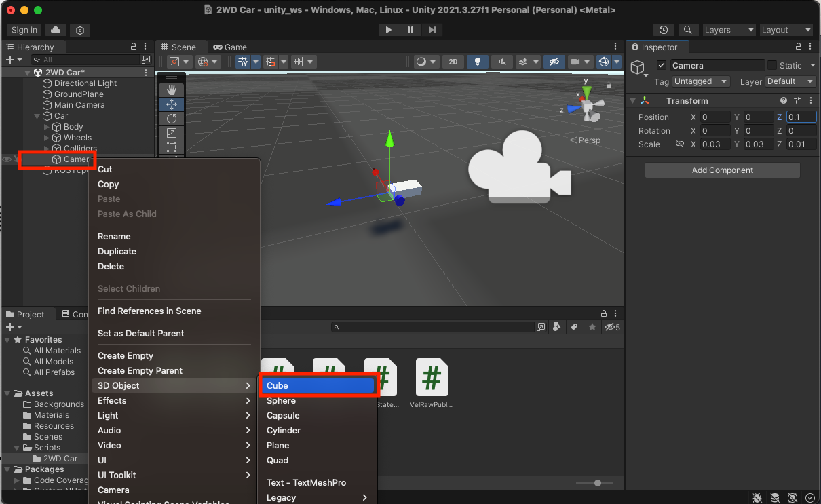The height and width of the screenshot is (504, 821).
Task: Open the Layout dropdown
Action: point(786,30)
